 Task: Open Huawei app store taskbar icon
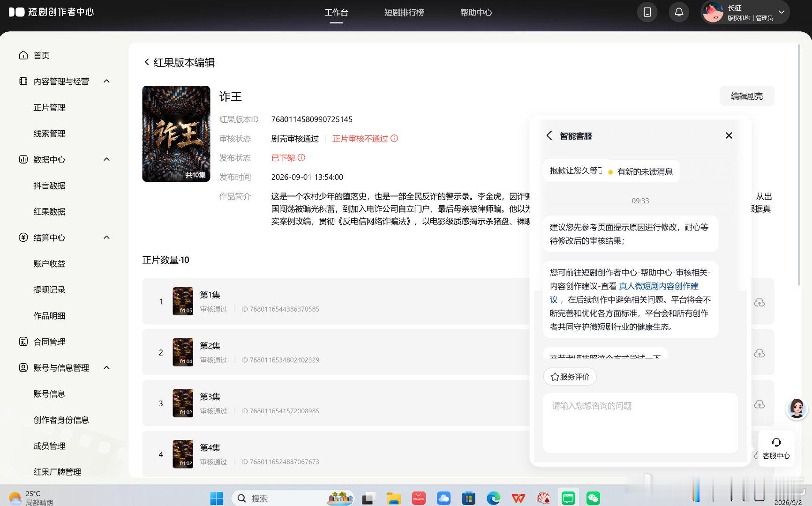click(419, 498)
